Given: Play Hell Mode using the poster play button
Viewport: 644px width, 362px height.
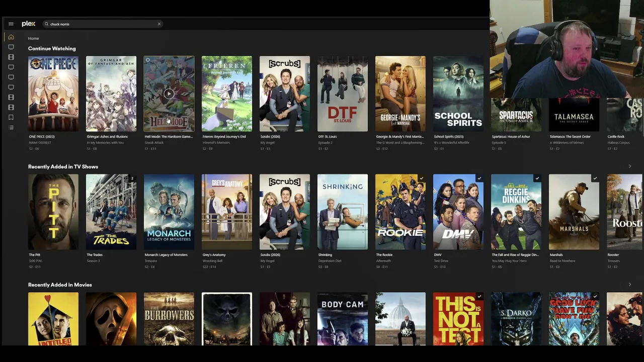Looking at the screenshot, I should point(169,94).
